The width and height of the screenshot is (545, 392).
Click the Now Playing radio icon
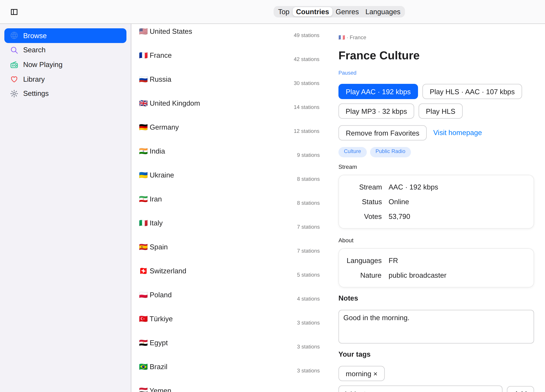point(14,65)
